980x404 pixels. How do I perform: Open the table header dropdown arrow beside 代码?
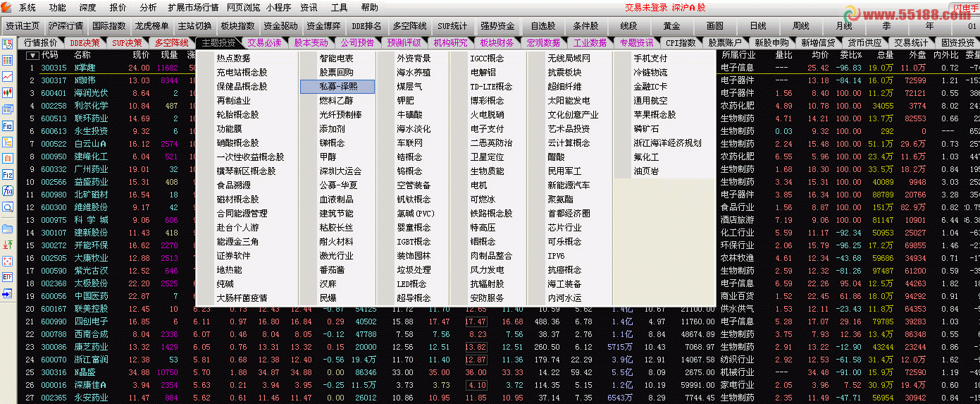32,55
